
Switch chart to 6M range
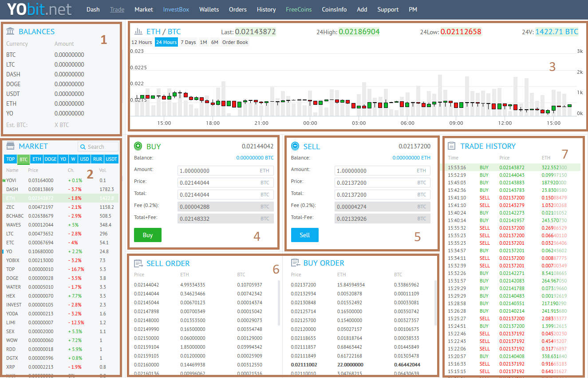click(215, 42)
